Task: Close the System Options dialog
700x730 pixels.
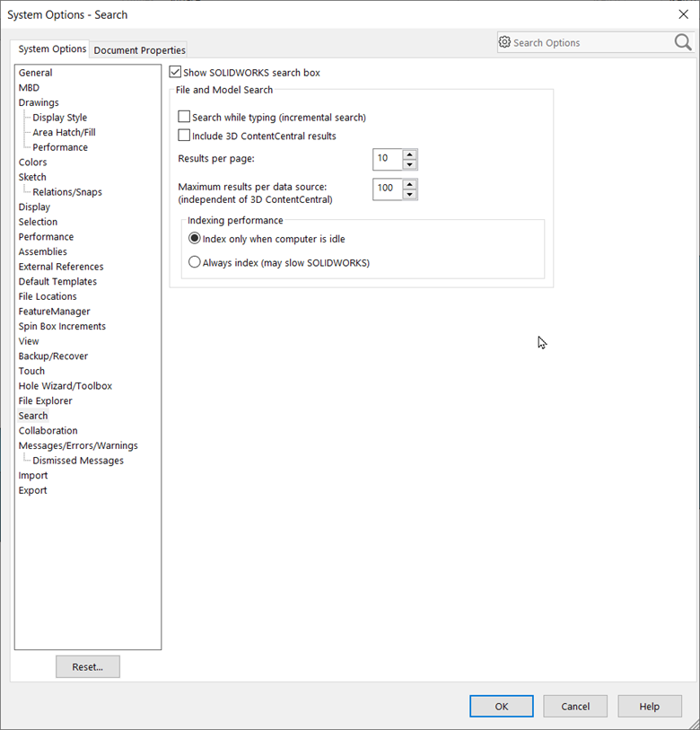Action: tap(683, 14)
